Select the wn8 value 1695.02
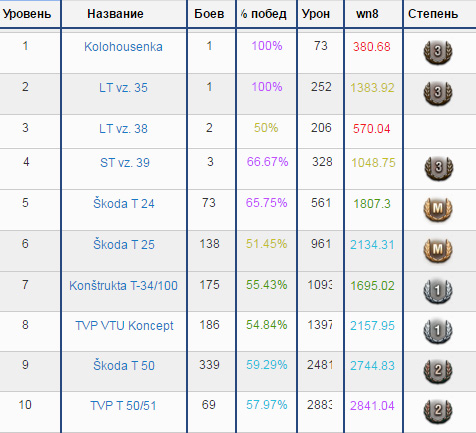Image resolution: width=476 pixels, height=433 pixels. (372, 286)
